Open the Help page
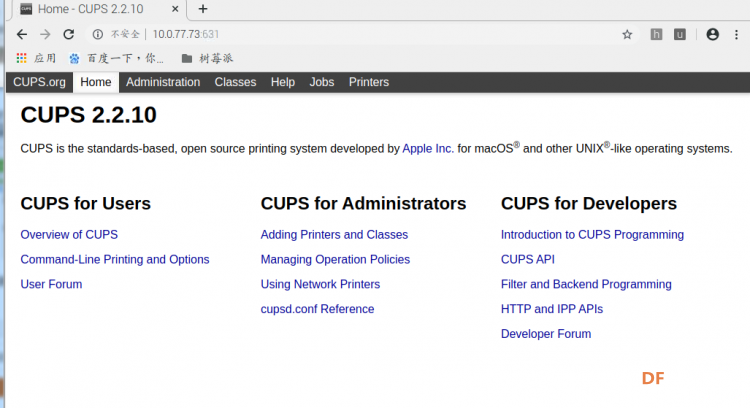The width and height of the screenshot is (750, 408). 283,82
